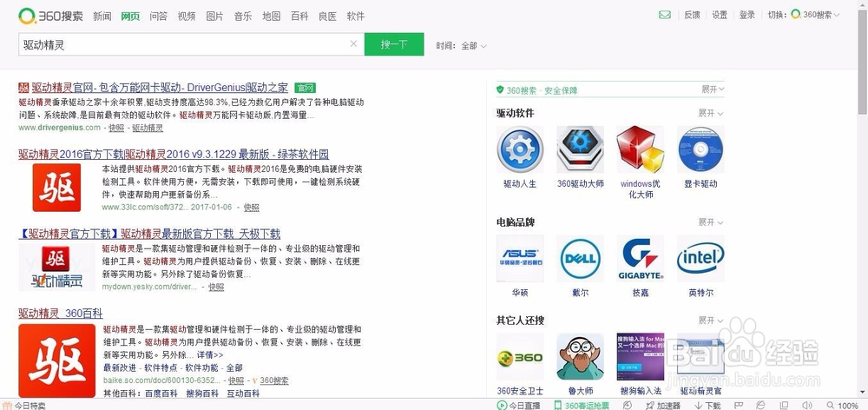Open 360安全卫士 icon

pyautogui.click(x=520, y=357)
